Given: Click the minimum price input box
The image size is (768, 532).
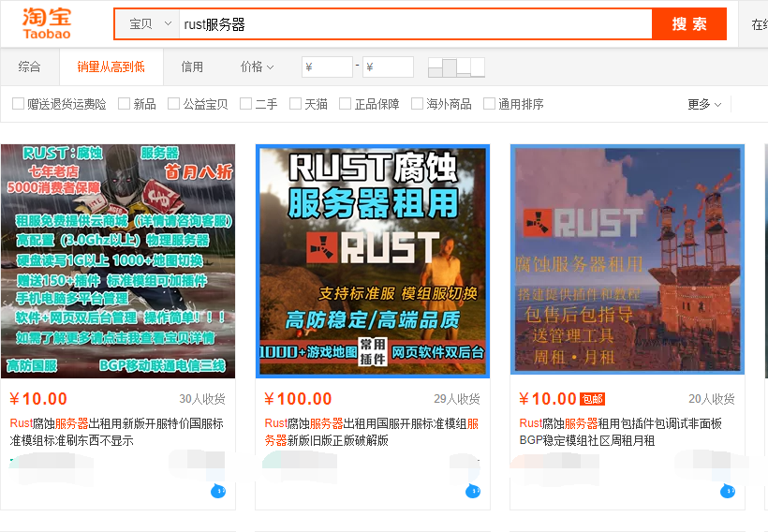Looking at the screenshot, I should [327, 67].
